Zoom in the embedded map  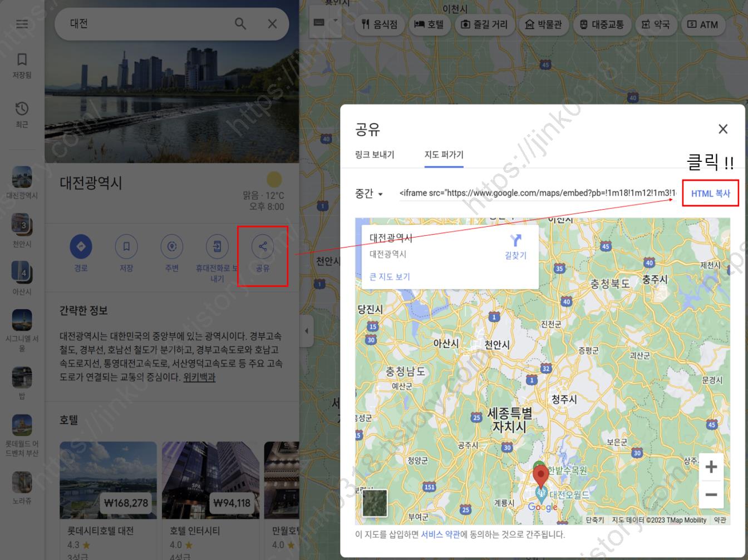point(711,467)
